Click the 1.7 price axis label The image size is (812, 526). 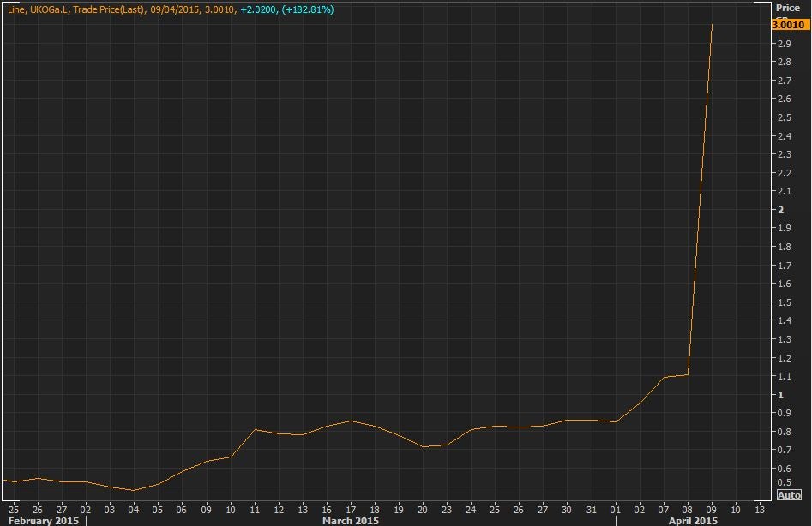784,266
